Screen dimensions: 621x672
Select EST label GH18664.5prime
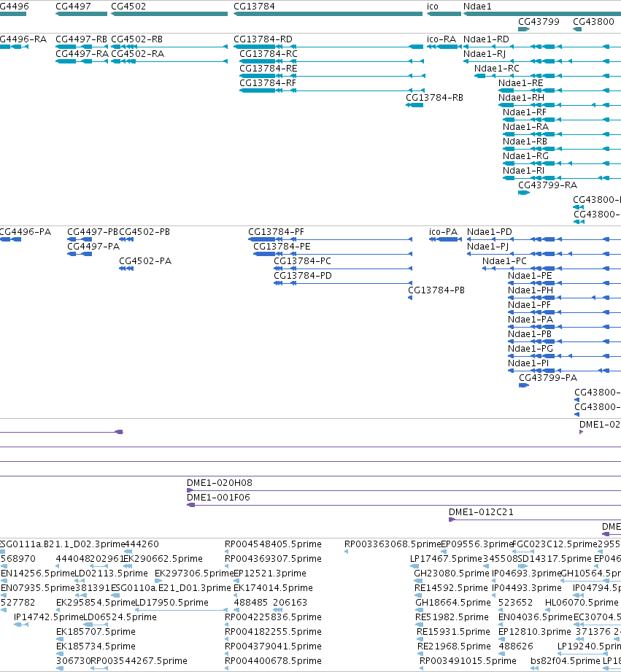[x=453, y=602]
